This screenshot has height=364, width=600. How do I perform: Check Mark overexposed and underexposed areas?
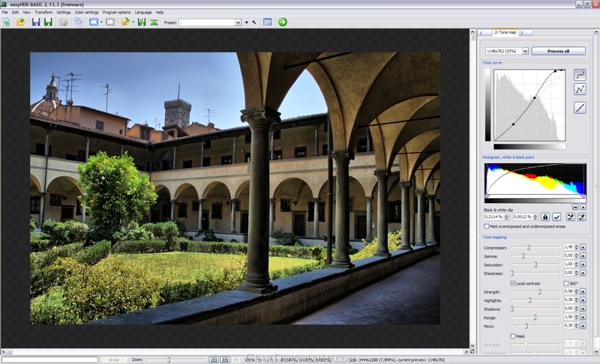(x=486, y=226)
